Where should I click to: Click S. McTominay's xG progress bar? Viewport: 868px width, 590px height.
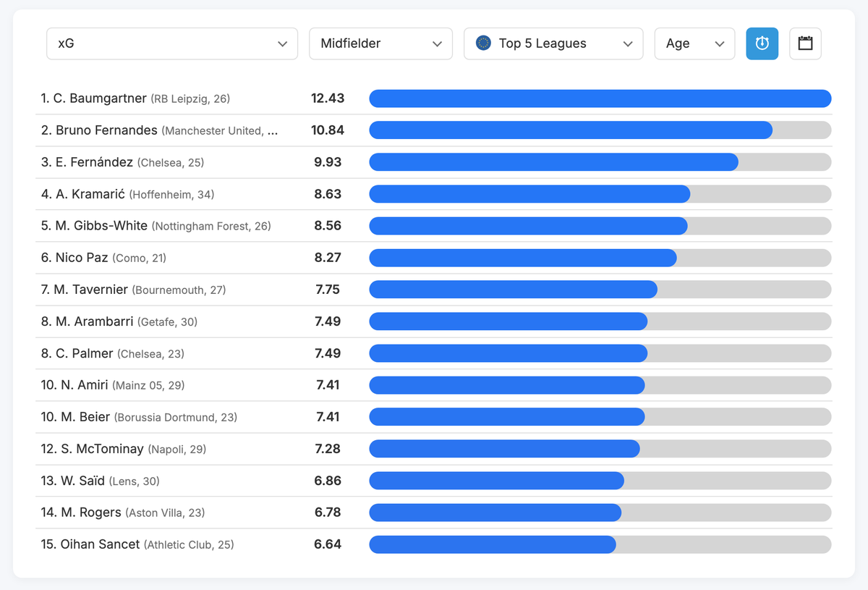(x=600, y=449)
